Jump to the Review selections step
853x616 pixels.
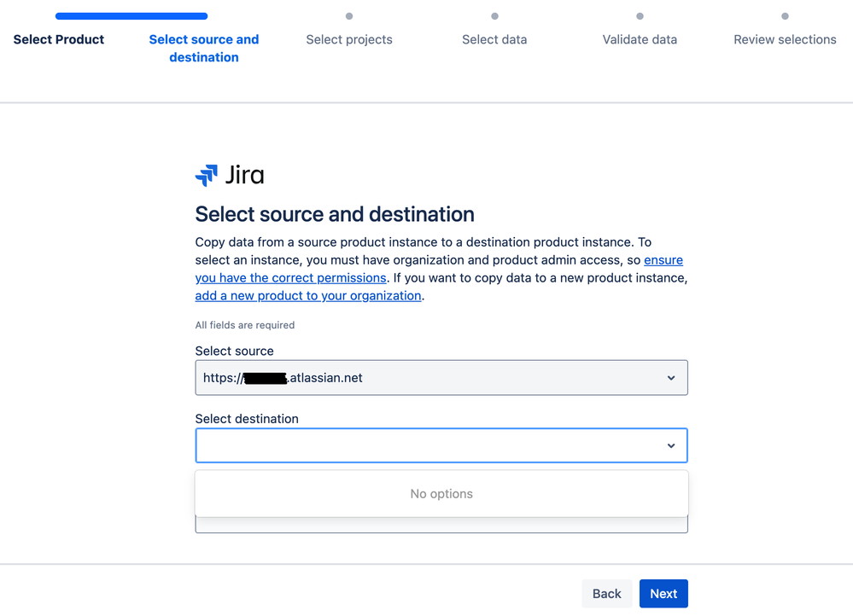785,40
